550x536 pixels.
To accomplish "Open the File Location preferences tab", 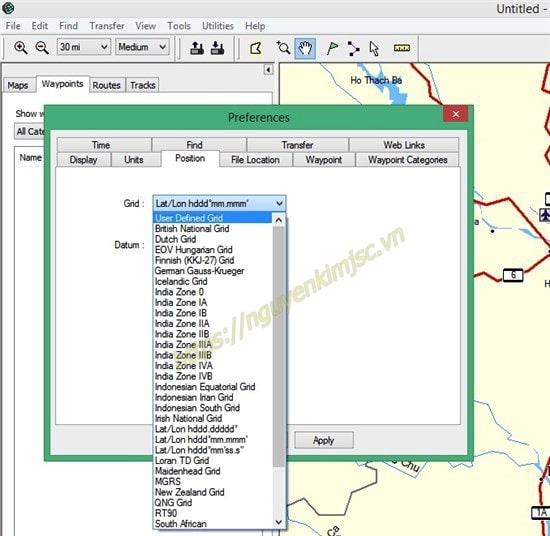I will 255,160.
